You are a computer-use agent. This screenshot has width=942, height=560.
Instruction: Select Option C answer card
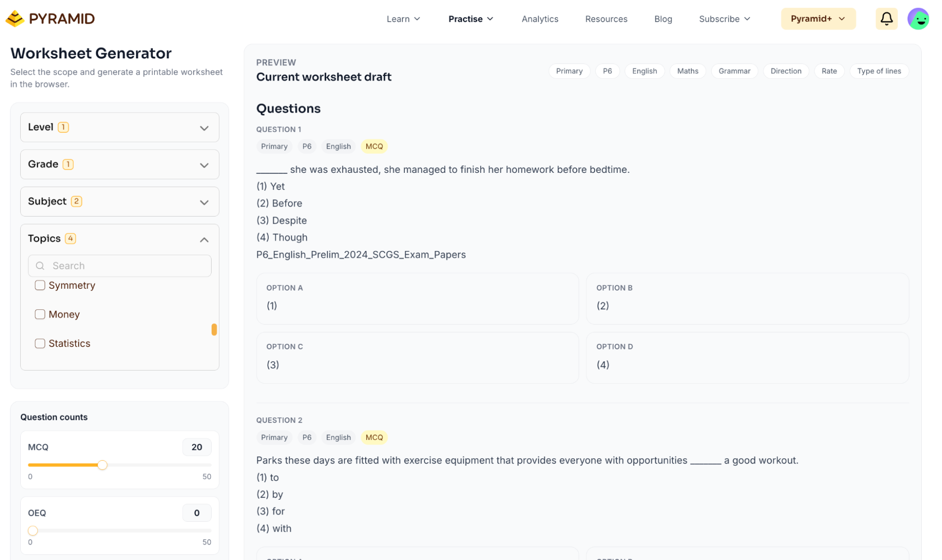click(x=417, y=357)
